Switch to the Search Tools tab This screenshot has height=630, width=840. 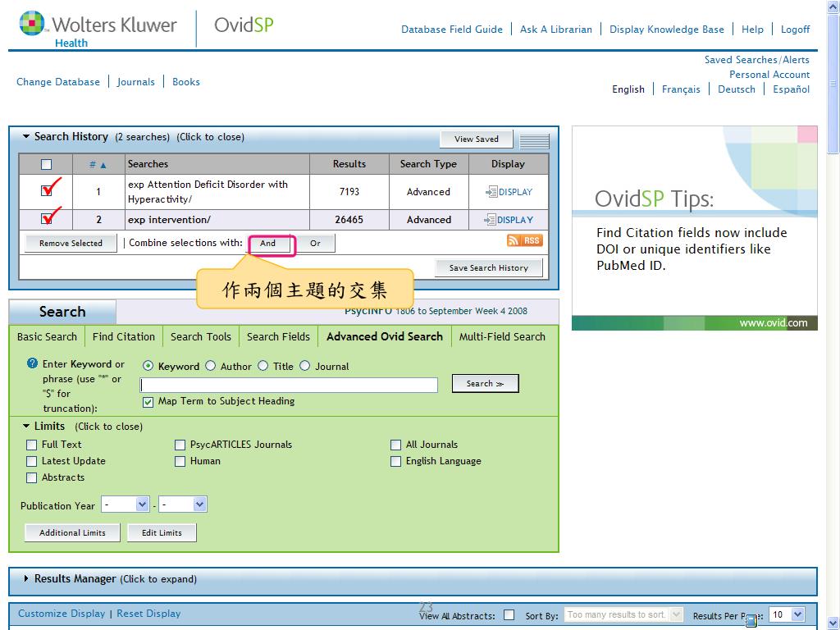click(201, 336)
